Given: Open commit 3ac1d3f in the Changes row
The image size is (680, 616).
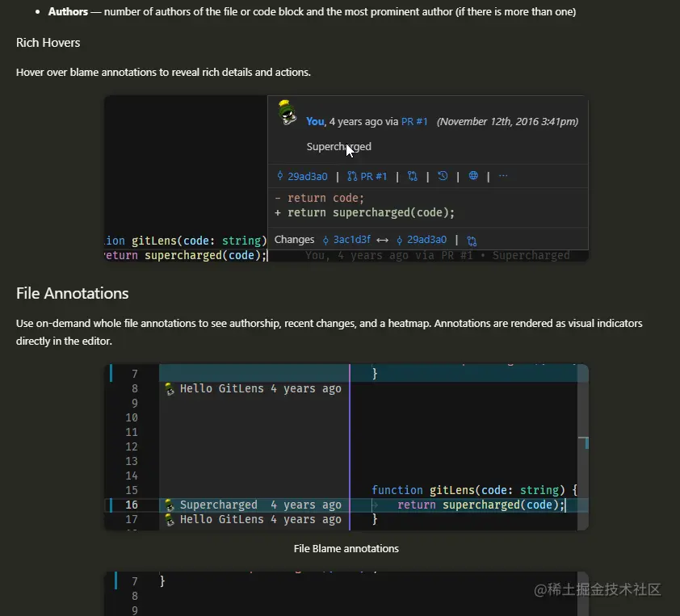Looking at the screenshot, I should 351,240.
